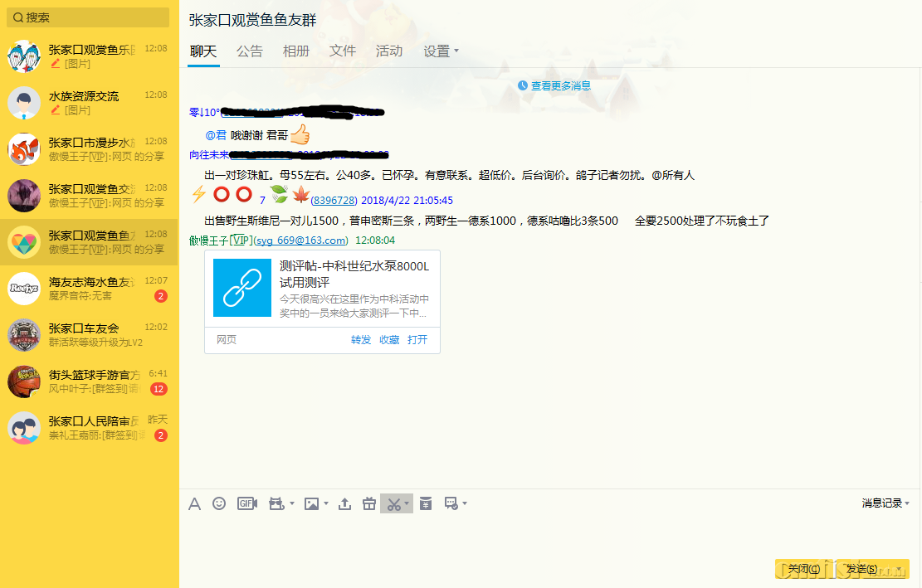Switch to the 公告 tab
Screen dimensions: 922x588
tap(249, 51)
